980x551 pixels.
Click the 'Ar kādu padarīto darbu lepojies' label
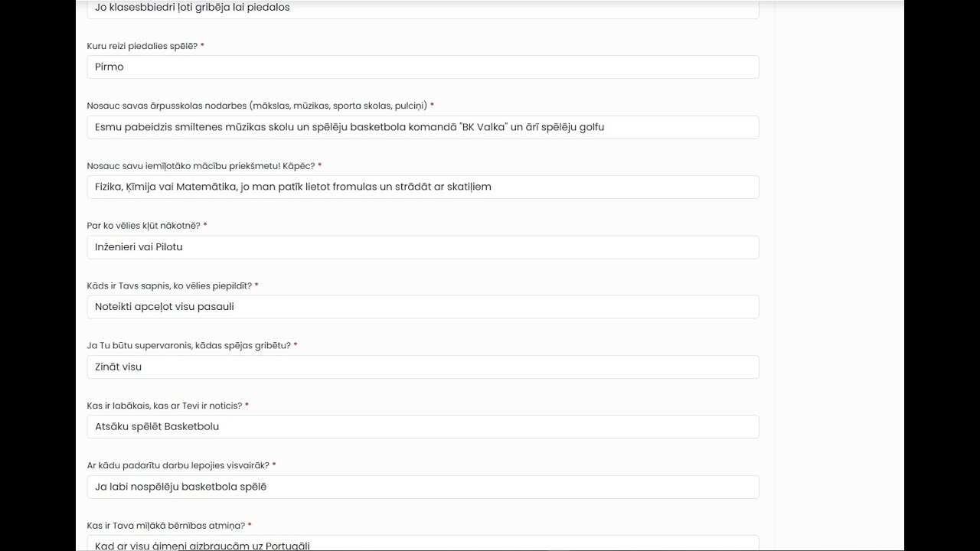pos(178,465)
